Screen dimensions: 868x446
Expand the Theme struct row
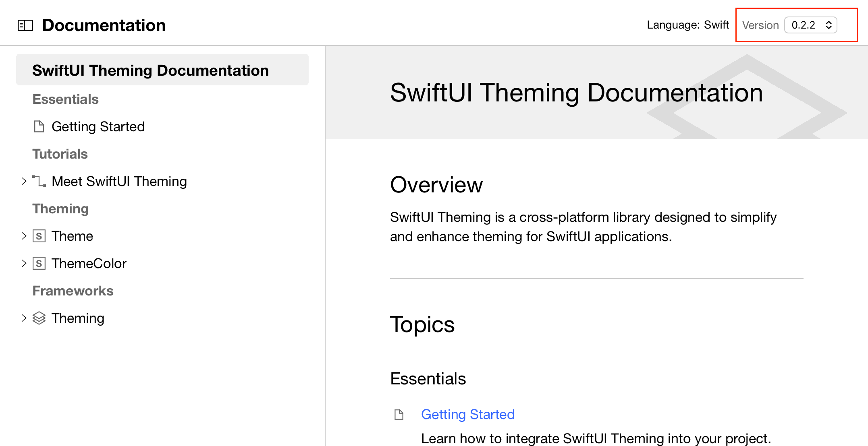(24, 236)
